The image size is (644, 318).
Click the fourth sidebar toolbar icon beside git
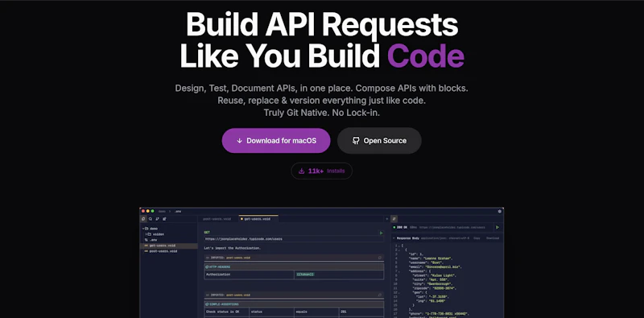(x=164, y=219)
